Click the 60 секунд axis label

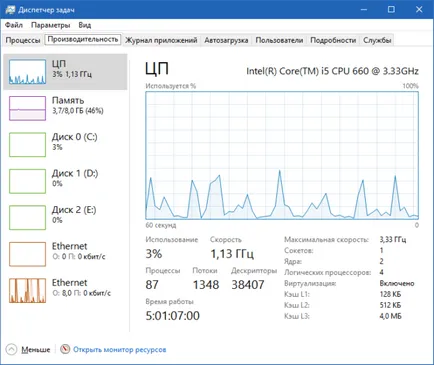[161, 225]
